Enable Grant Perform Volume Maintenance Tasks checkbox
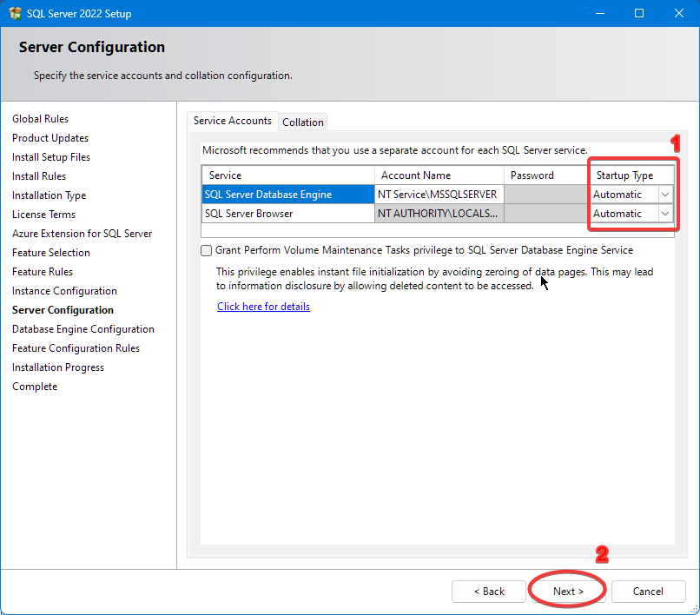 206,250
